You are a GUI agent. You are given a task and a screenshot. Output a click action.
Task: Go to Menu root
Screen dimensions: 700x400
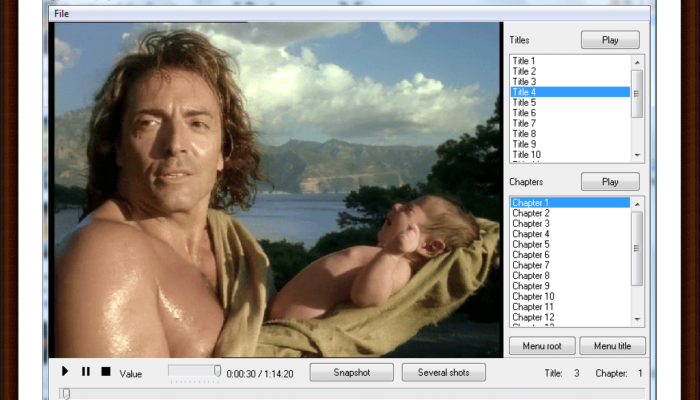click(542, 346)
